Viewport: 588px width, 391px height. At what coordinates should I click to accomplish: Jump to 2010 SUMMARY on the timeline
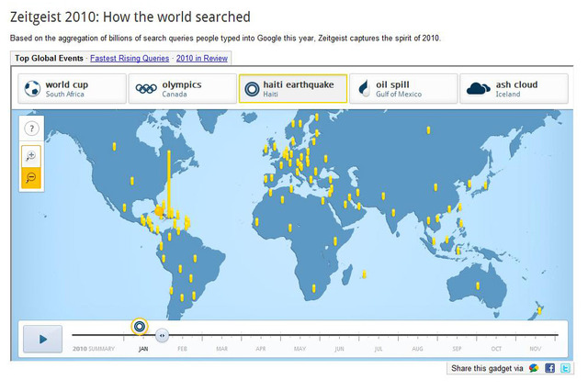(94, 349)
